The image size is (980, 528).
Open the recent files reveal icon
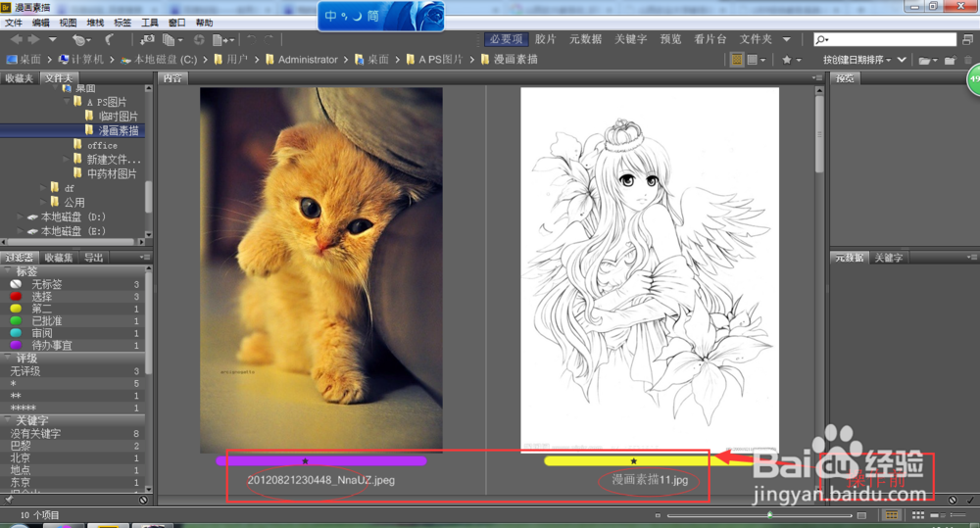click(x=79, y=39)
